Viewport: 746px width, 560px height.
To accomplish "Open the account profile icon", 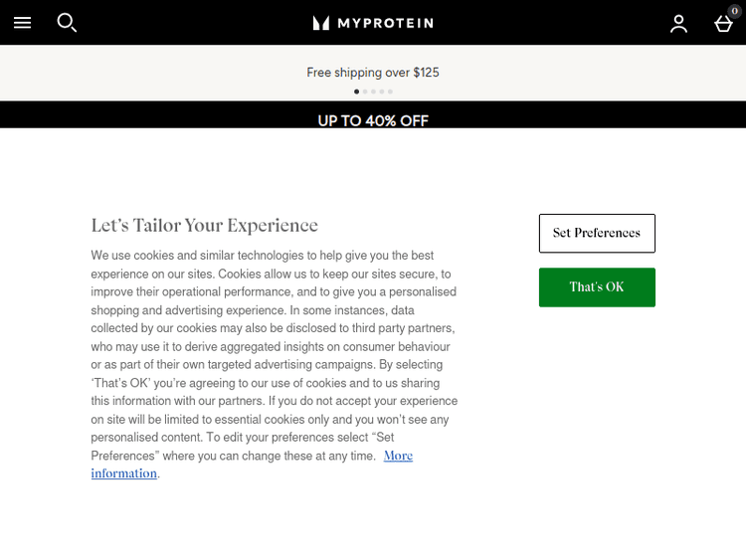I will (x=678, y=24).
